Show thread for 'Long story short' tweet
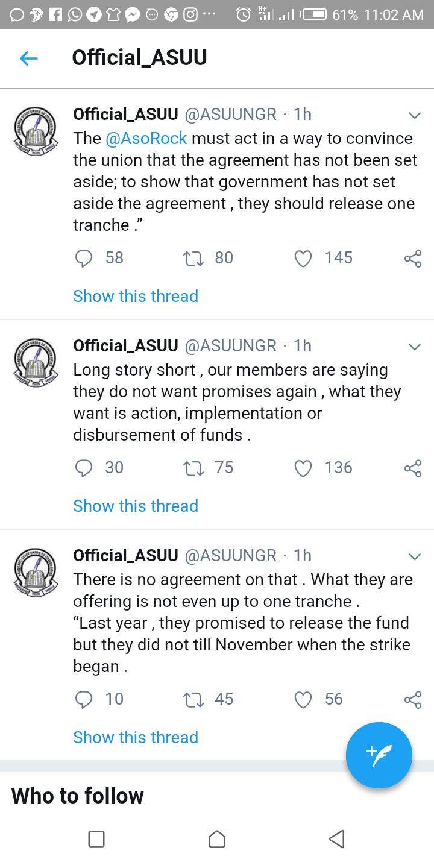This screenshot has height=868, width=434. pos(136,506)
